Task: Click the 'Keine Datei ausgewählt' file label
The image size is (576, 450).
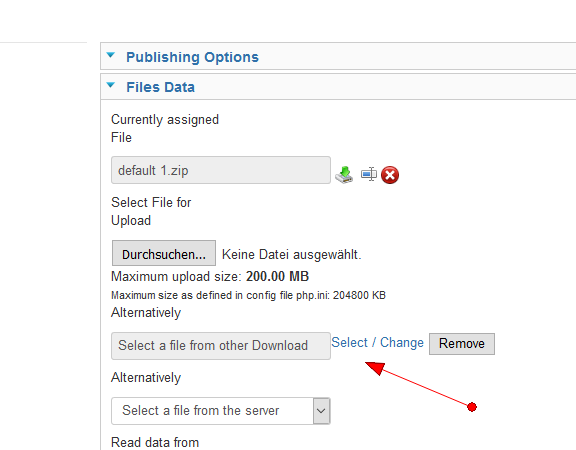Action: [x=292, y=254]
